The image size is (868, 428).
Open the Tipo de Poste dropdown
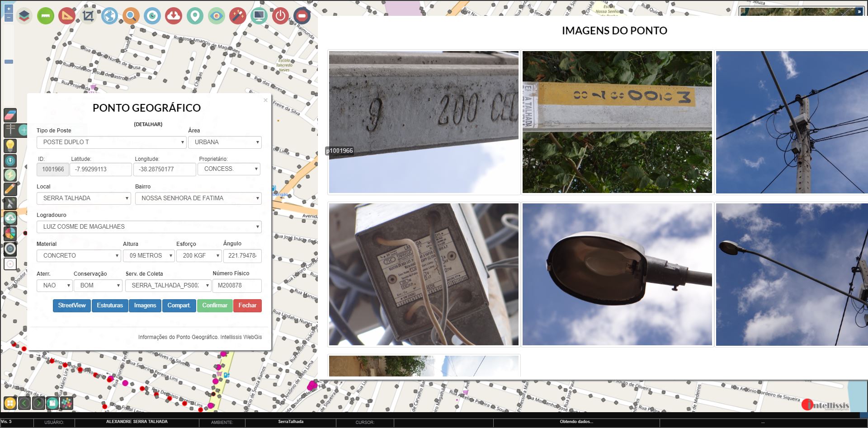pos(111,142)
